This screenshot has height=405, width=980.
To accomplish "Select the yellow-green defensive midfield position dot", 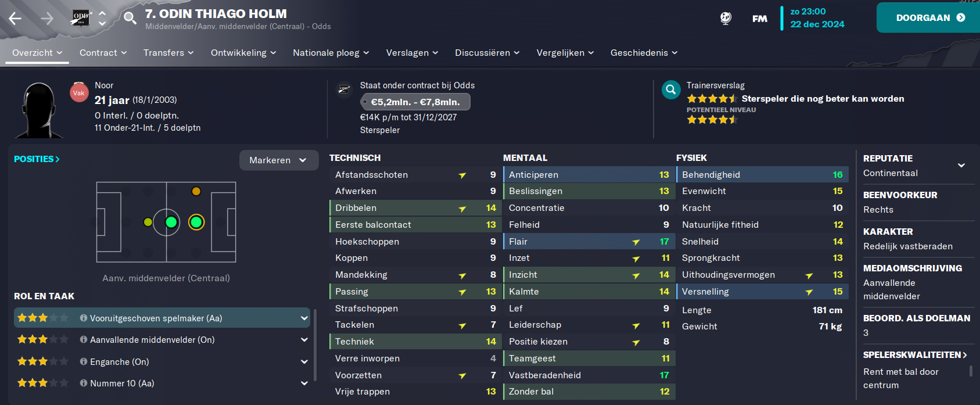I will click(148, 222).
